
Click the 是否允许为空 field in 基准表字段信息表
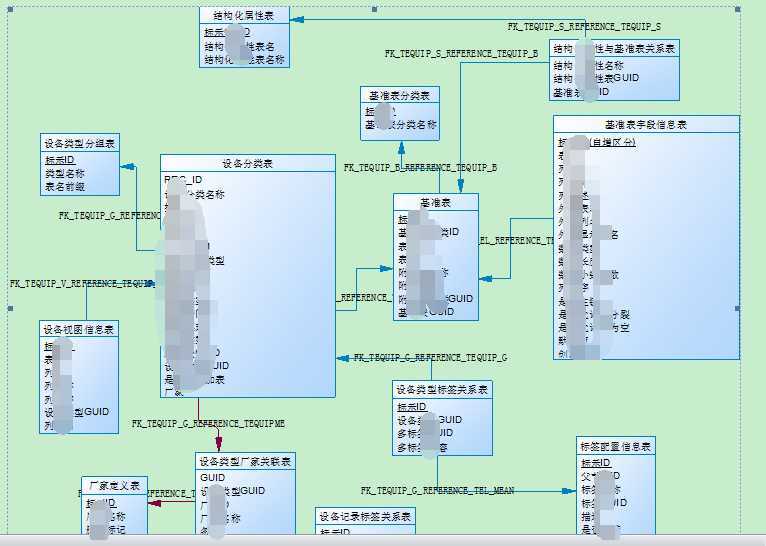coord(594,328)
